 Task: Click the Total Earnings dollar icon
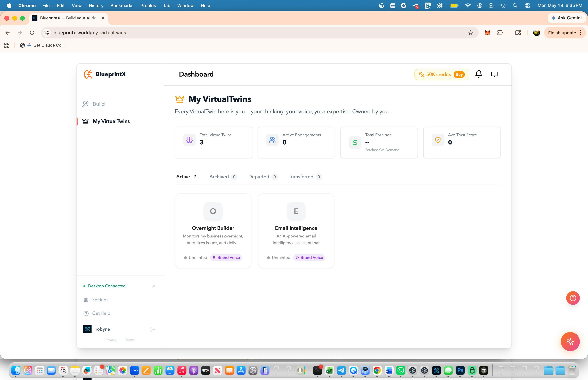[x=355, y=142]
